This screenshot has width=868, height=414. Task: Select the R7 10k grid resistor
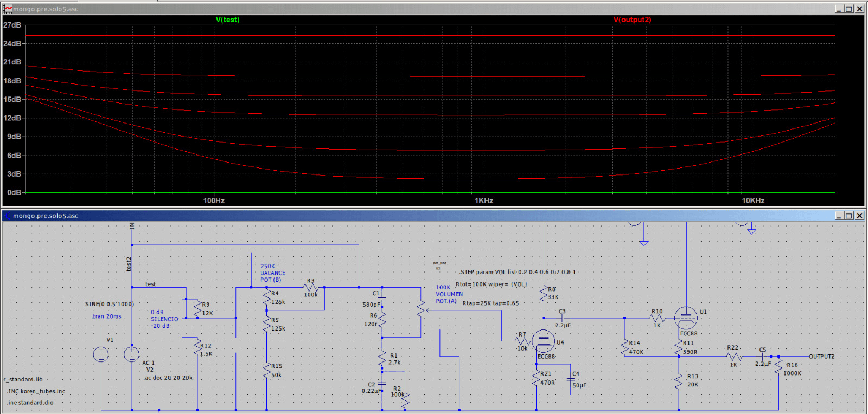[522, 341]
